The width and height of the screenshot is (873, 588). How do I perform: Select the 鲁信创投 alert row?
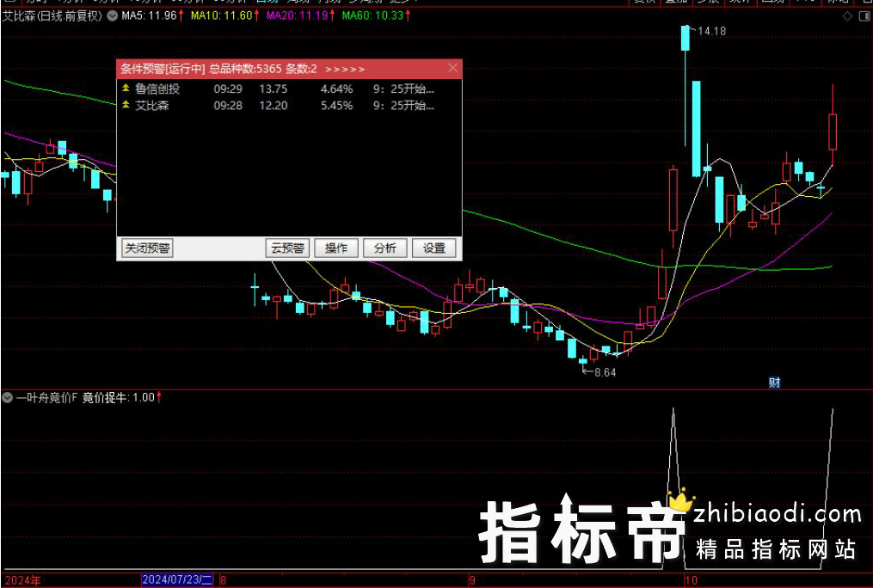(x=289, y=89)
